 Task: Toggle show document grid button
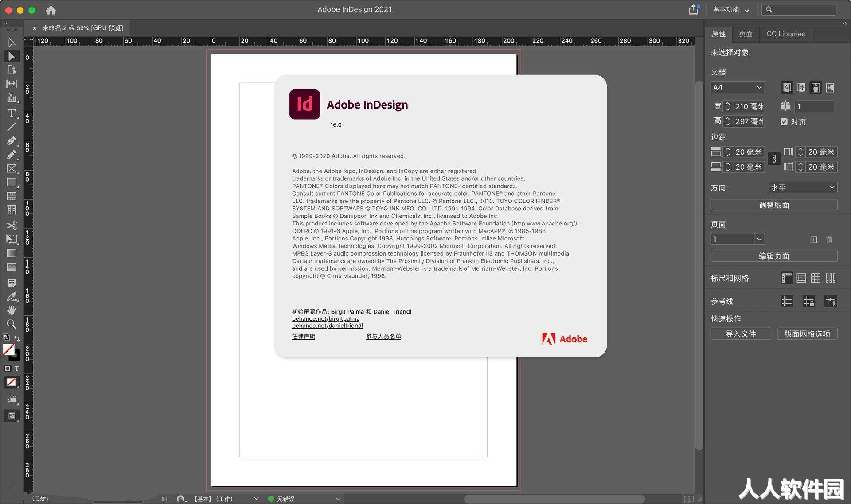(816, 278)
